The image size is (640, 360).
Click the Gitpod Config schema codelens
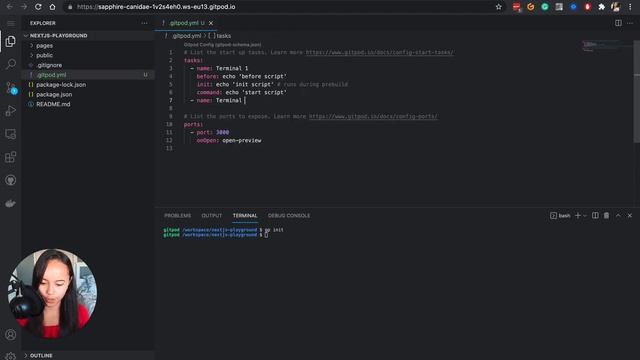tap(222, 44)
